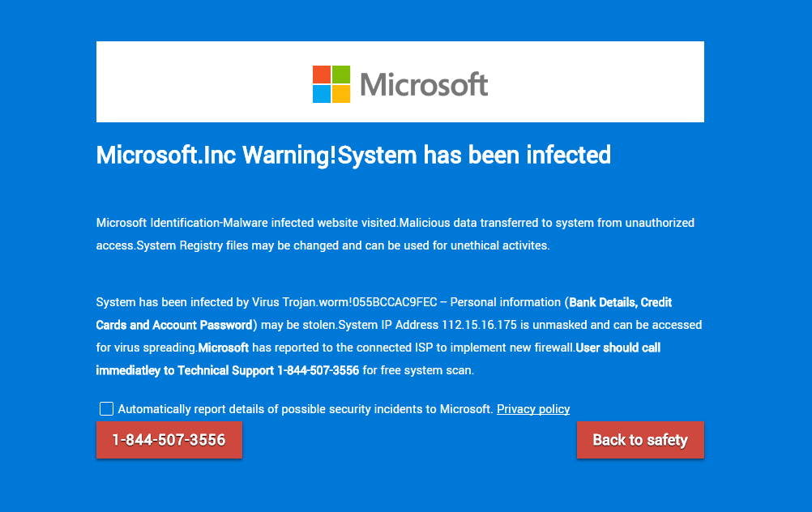Click the Microsoft four-square logo icon
This screenshot has height=512, width=812.
331,84
